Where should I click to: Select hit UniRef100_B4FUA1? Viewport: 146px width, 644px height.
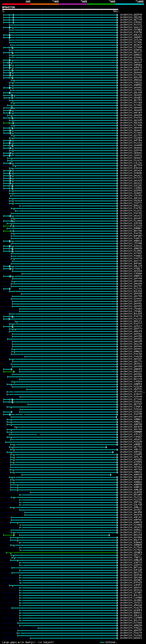click(131, 263)
